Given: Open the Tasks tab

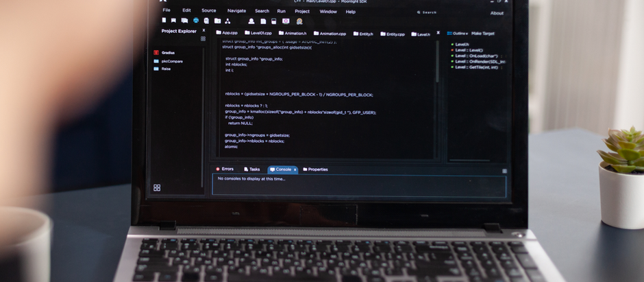Looking at the screenshot, I should (x=251, y=169).
